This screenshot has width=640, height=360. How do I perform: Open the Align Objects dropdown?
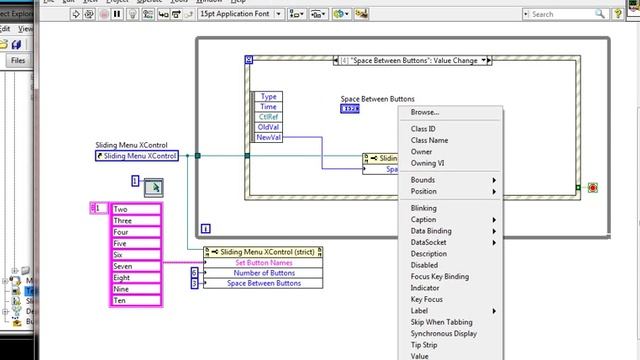point(296,14)
